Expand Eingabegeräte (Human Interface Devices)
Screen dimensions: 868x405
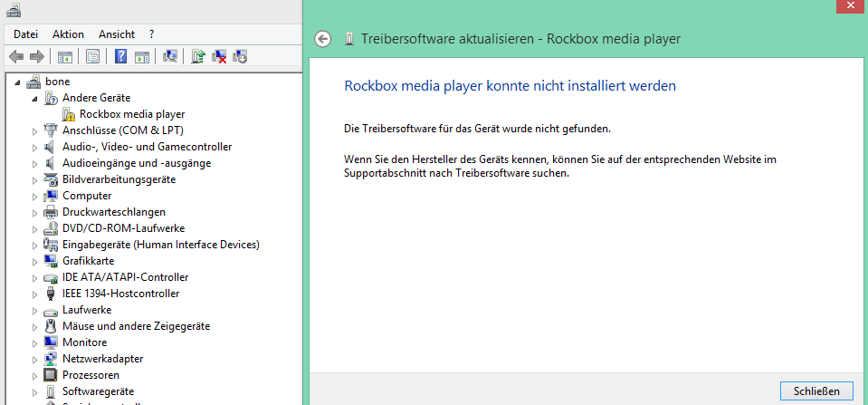34,245
